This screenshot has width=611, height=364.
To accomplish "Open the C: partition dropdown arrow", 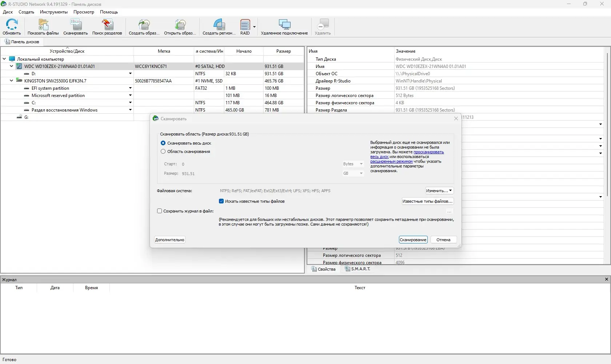I will [130, 103].
